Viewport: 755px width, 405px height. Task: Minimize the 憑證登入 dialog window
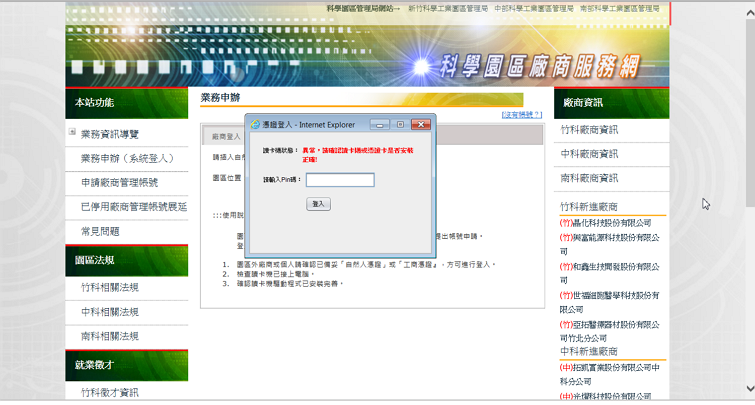coord(379,125)
